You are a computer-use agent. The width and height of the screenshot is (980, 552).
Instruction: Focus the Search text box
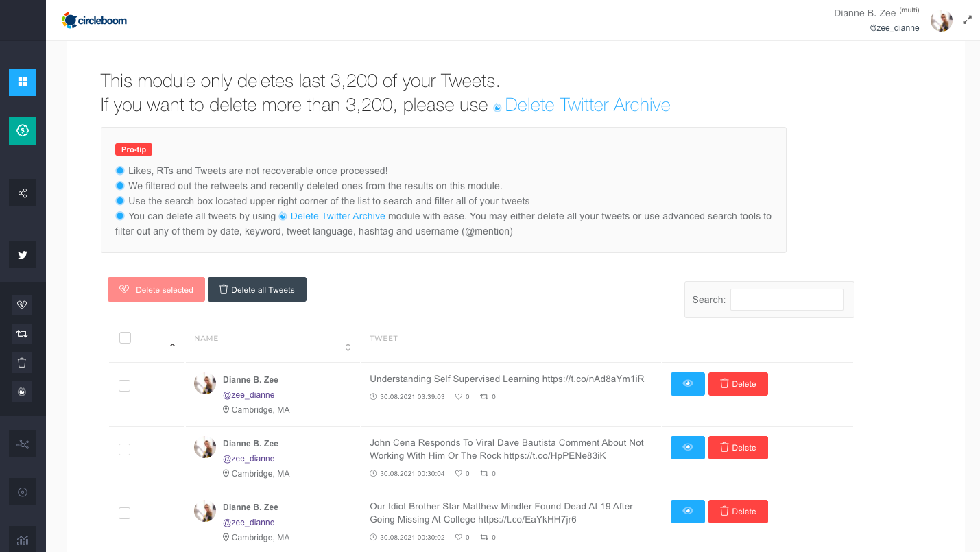(787, 300)
